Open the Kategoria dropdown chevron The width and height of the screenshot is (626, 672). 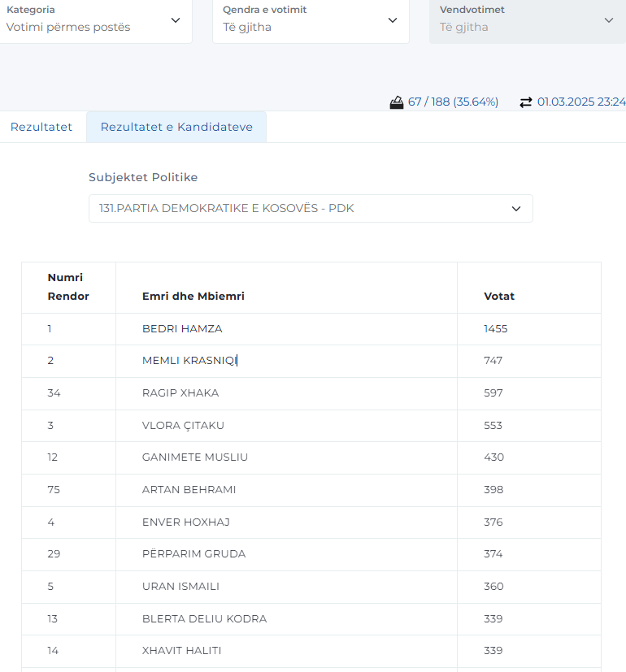click(176, 20)
